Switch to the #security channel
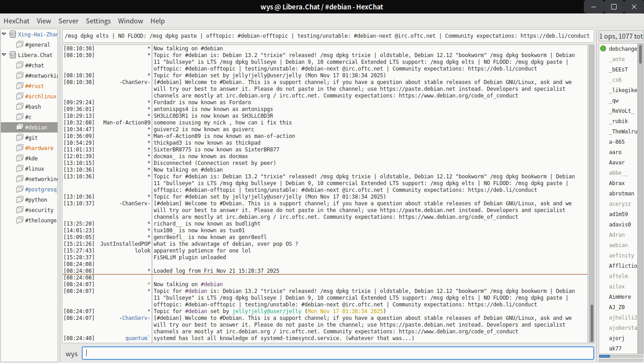 click(39, 210)
